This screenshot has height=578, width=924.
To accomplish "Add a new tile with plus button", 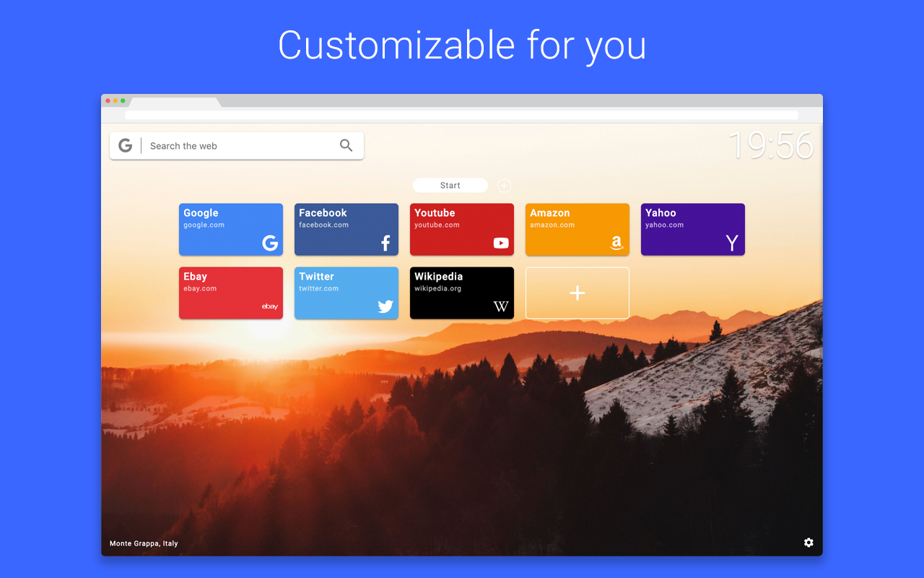I will point(577,293).
